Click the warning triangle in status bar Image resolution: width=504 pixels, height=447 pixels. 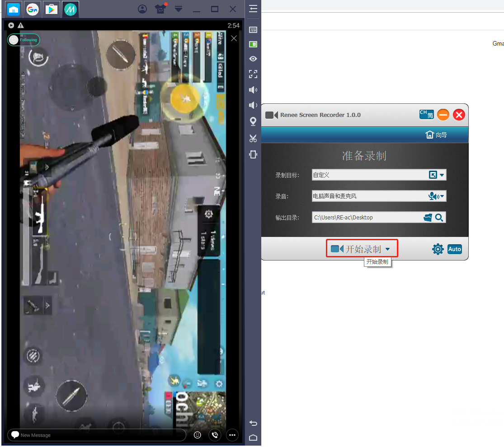(21, 25)
